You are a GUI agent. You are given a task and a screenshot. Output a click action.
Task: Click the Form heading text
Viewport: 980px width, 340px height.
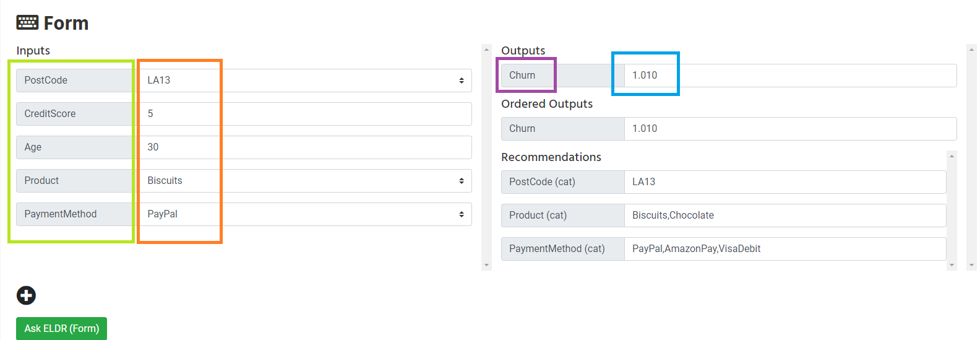(x=66, y=24)
